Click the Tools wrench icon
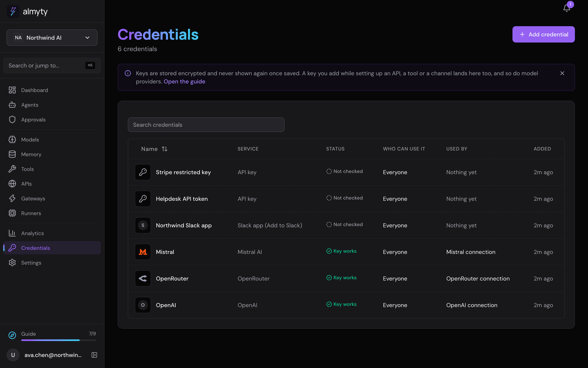 coord(12,169)
